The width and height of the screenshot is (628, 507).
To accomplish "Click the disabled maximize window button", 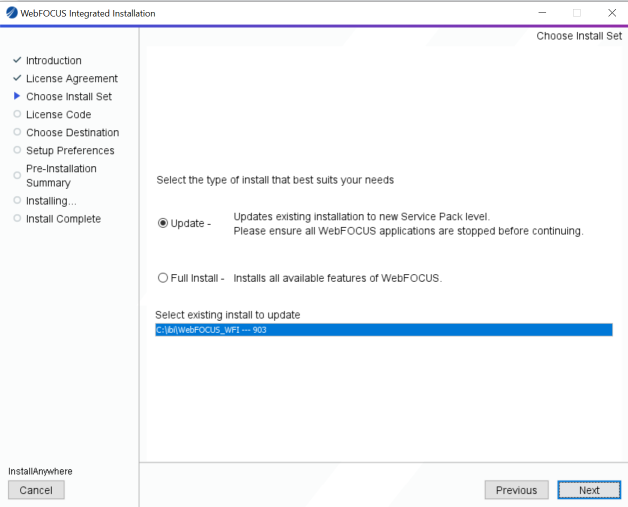I will pyautogui.click(x=577, y=13).
